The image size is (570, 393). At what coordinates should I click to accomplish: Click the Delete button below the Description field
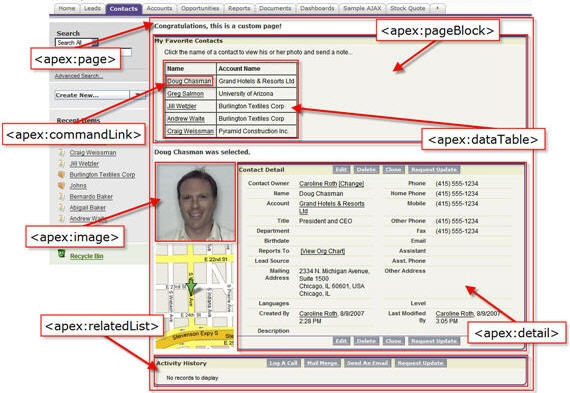(x=366, y=341)
